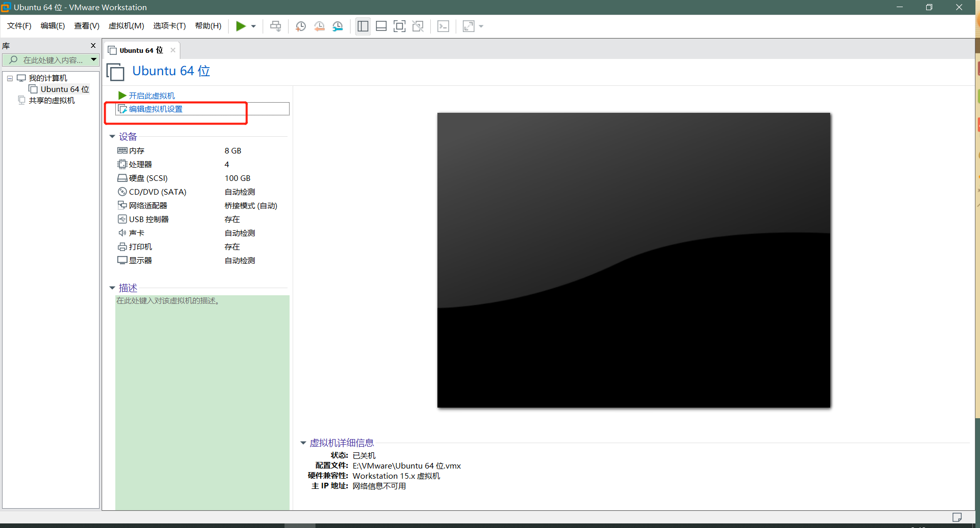Click the sound card speaker icon
The height and width of the screenshot is (528, 980).
coord(122,233)
